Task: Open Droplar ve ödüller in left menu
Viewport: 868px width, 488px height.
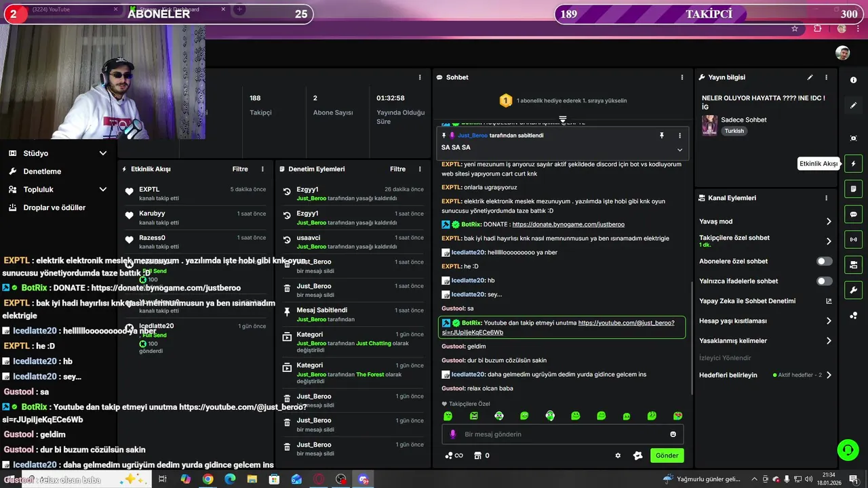Action: 54,207
